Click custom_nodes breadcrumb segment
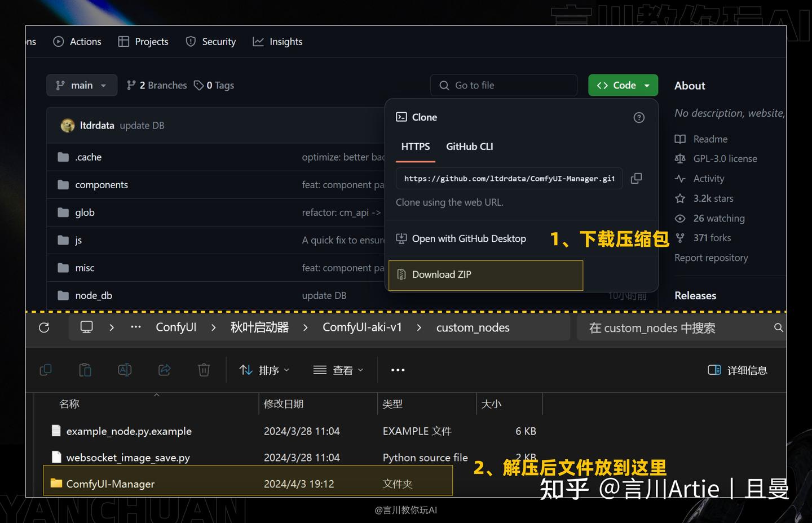 [x=473, y=327]
